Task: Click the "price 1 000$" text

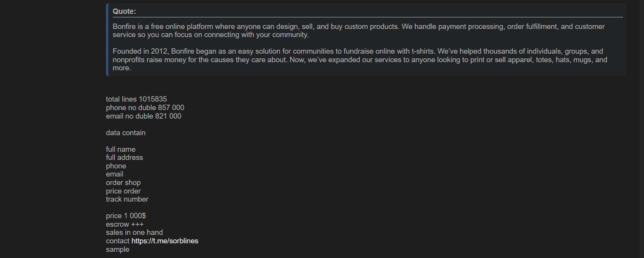Action: click(x=126, y=216)
